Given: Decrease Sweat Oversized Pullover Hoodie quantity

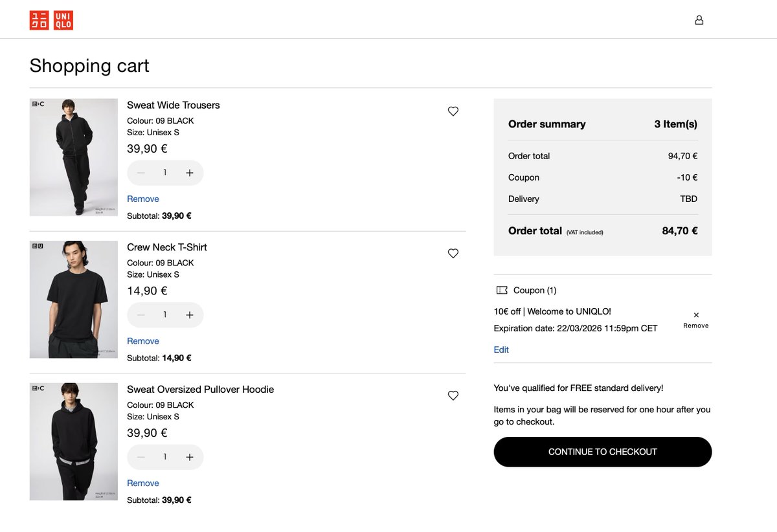Looking at the screenshot, I should 141,457.
